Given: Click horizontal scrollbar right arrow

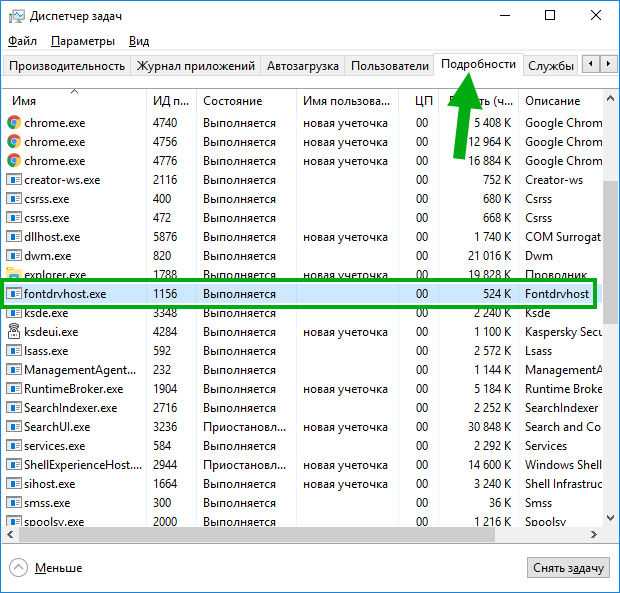Looking at the screenshot, I should [x=594, y=534].
